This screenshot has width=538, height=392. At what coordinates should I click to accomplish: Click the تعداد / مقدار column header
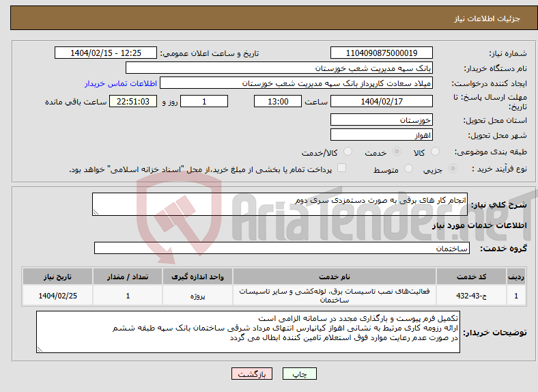pos(128,277)
